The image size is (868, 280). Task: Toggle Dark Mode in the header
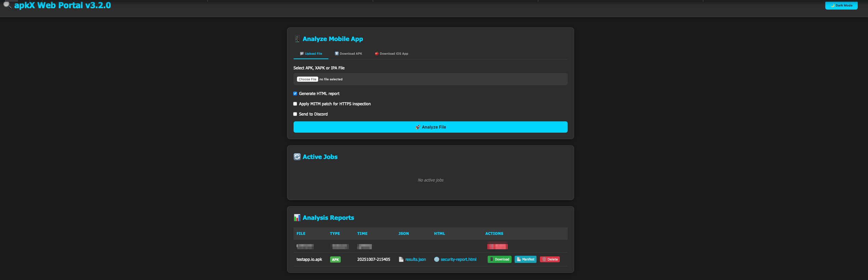(x=841, y=5)
